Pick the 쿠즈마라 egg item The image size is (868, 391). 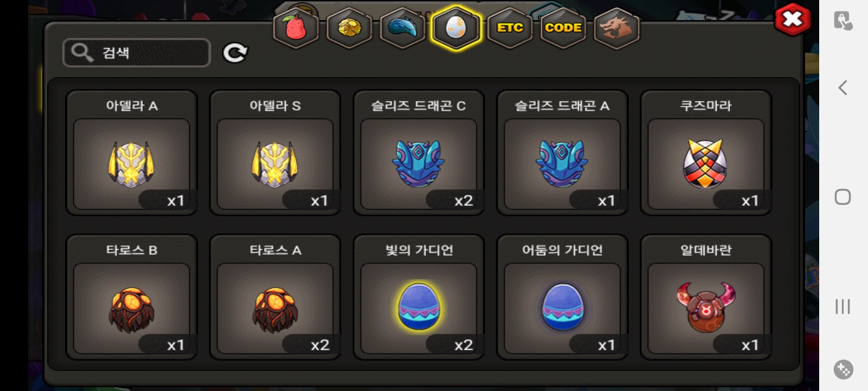pos(706,153)
